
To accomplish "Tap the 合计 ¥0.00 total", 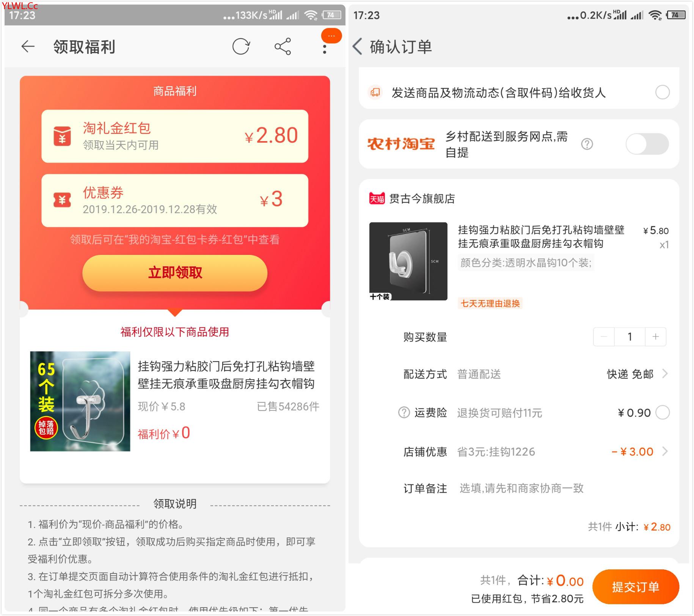I will [x=550, y=581].
